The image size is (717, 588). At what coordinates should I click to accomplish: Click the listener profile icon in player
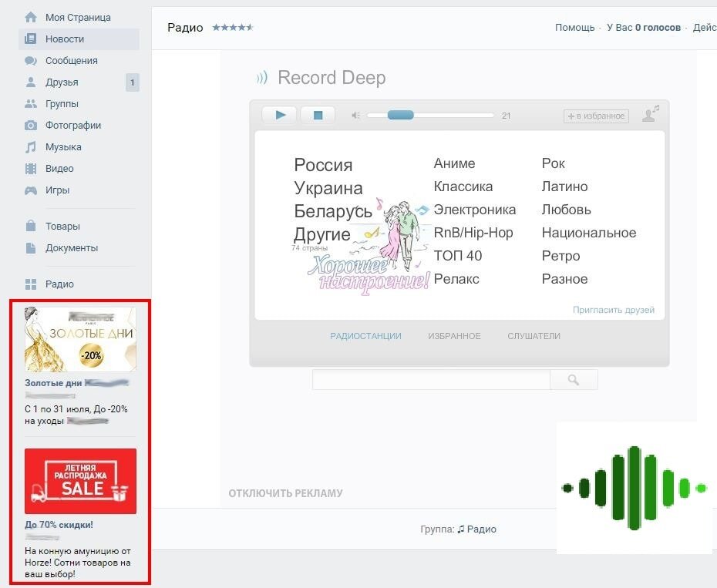coord(650,114)
